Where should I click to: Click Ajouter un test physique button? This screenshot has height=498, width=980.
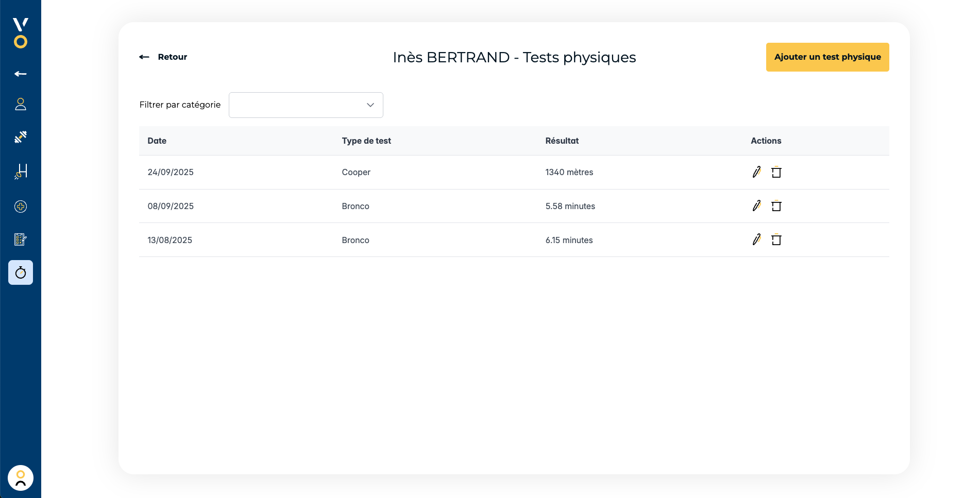point(827,57)
